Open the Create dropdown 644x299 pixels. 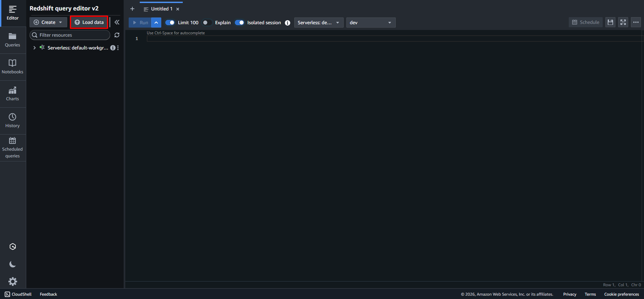coord(48,22)
